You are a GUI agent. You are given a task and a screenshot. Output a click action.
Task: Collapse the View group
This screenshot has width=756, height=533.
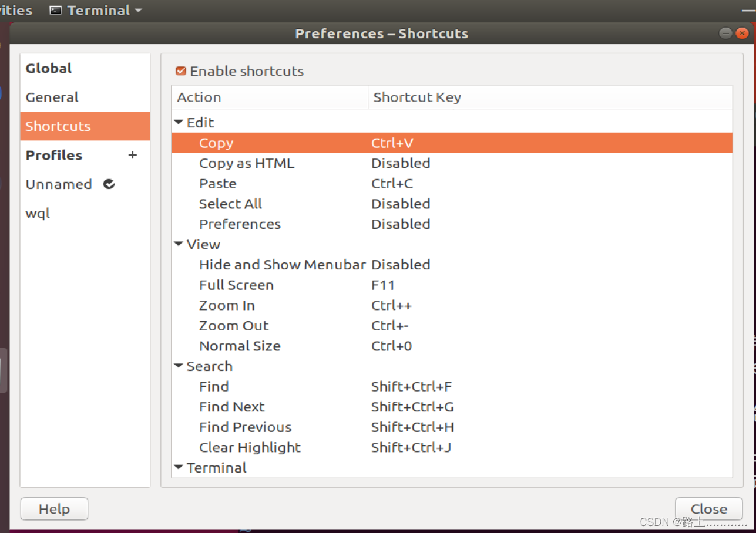click(179, 244)
